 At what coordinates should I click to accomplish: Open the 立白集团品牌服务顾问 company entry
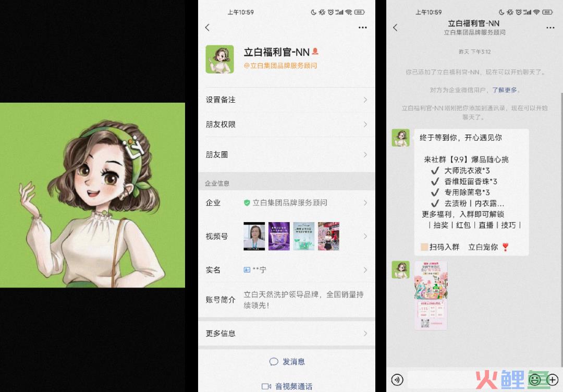point(287,203)
